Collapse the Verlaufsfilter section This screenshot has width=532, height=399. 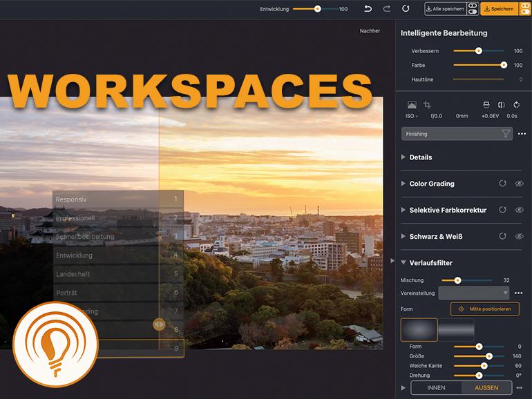tap(404, 262)
